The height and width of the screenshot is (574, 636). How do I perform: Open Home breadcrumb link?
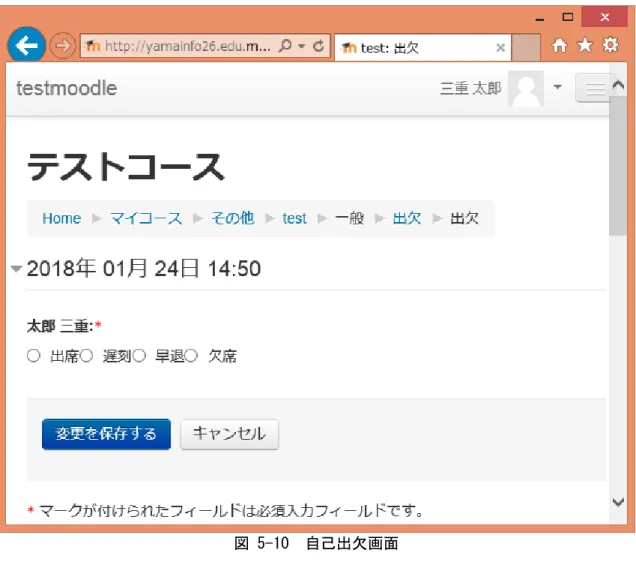coord(62,219)
